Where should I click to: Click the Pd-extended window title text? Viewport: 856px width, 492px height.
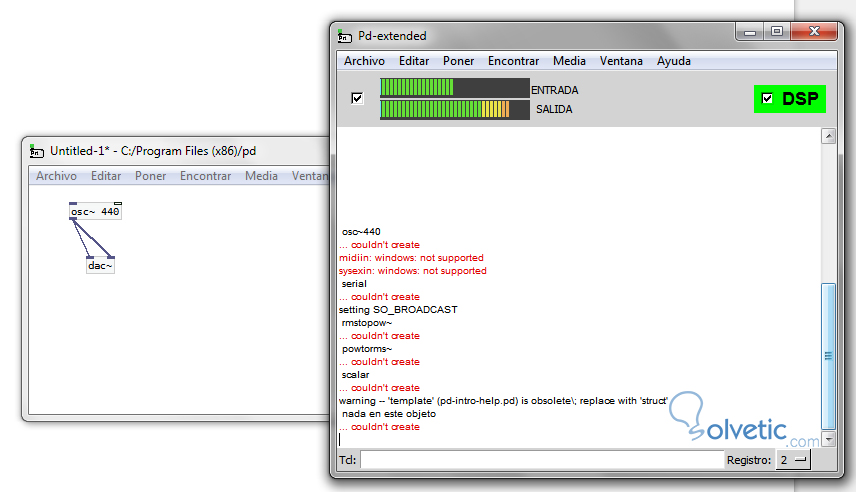(392, 36)
